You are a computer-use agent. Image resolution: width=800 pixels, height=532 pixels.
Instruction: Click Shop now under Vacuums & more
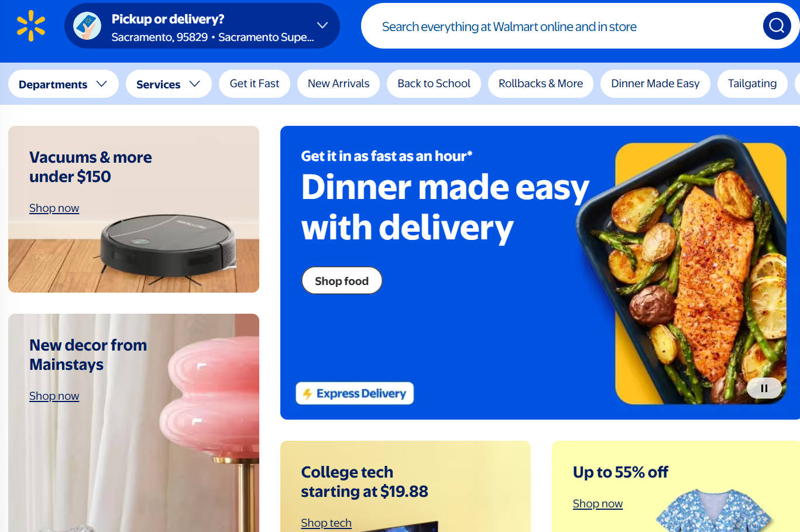[54, 208]
